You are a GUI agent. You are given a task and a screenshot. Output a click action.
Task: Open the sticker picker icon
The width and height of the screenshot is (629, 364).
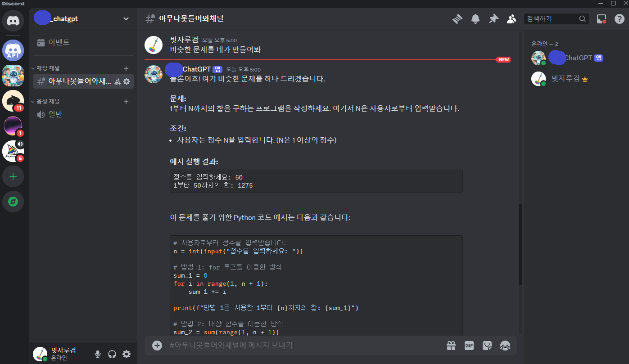(487, 346)
